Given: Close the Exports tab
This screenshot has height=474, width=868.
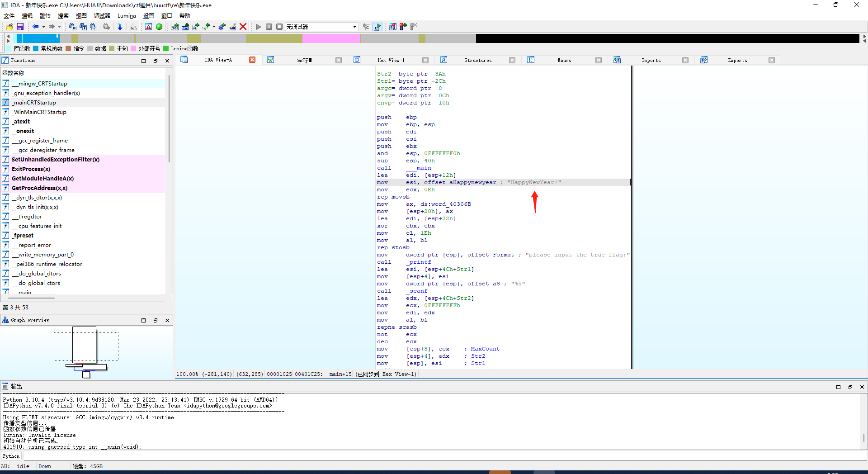Looking at the screenshot, I should 772,60.
